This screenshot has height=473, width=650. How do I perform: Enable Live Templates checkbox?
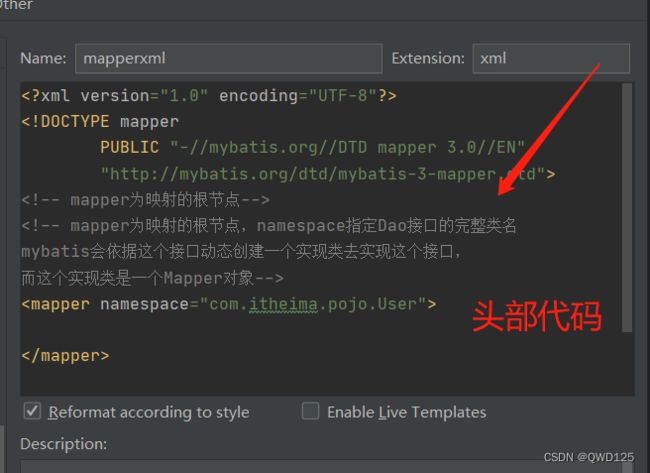[x=311, y=411]
